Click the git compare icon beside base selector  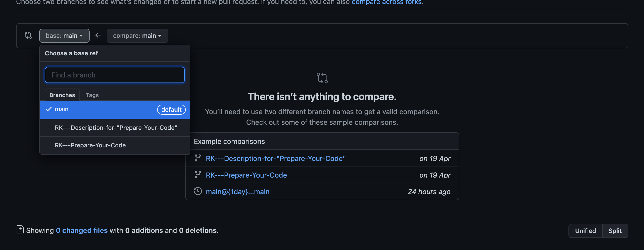click(x=28, y=35)
